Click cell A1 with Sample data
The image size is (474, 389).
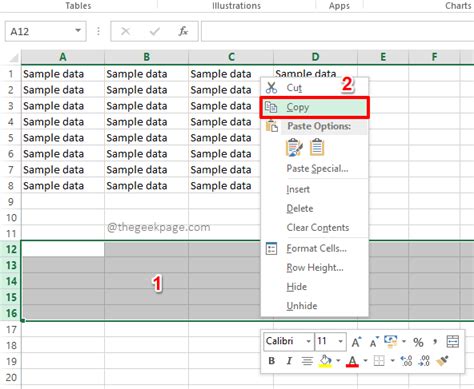tap(63, 74)
